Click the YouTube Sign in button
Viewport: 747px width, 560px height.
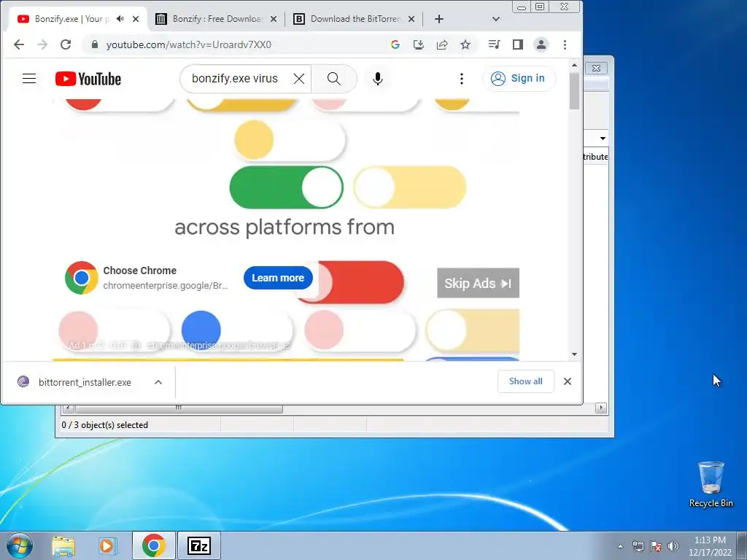click(x=519, y=79)
